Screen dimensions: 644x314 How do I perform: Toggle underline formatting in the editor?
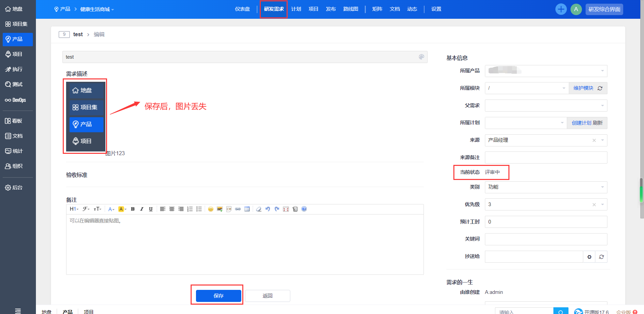click(151, 209)
